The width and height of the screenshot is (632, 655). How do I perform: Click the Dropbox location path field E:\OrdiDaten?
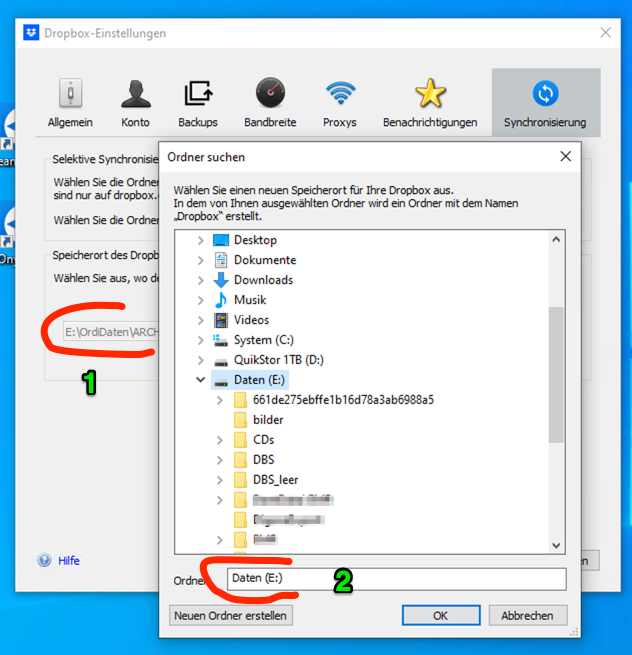pos(111,332)
